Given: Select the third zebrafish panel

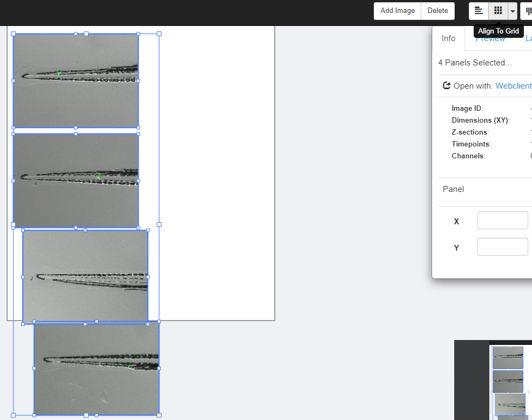Looking at the screenshot, I should point(85,276).
